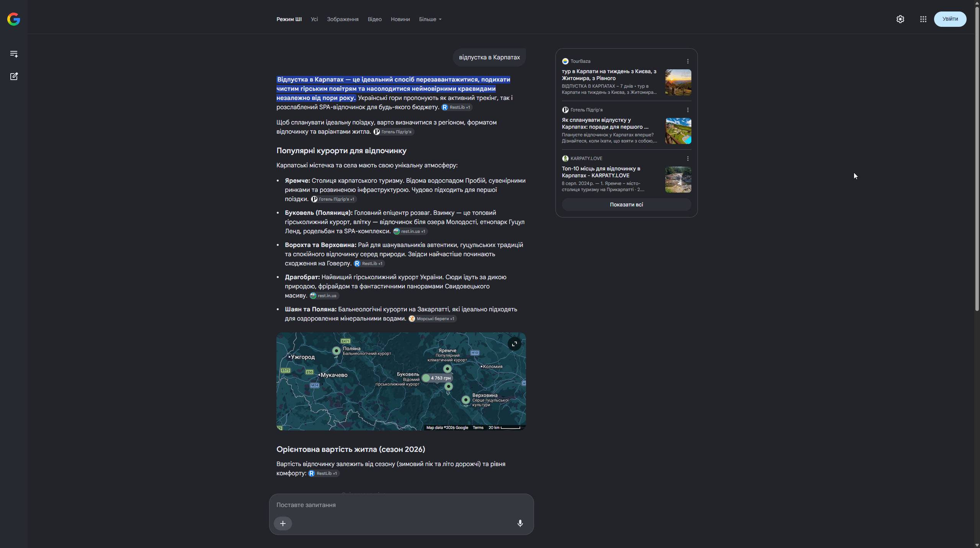Screen dimensions: 980x548
Task: Start a new chat with pencil icon
Action: click(x=14, y=76)
